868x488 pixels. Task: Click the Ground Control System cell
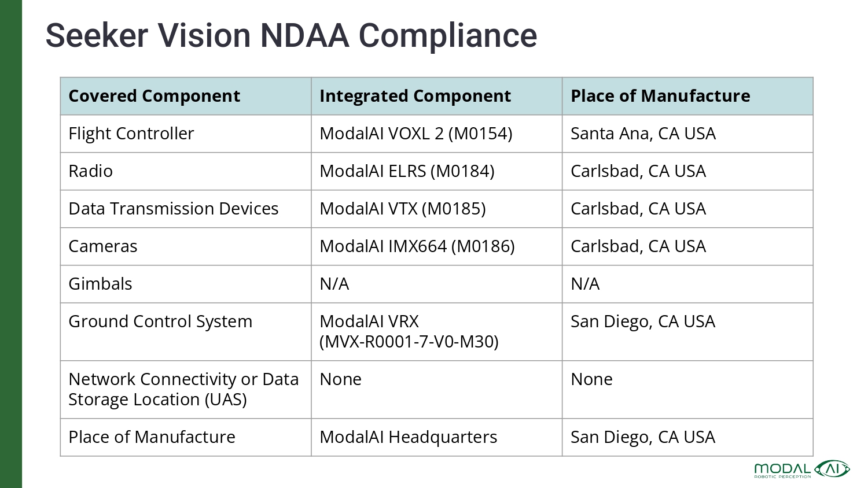(160, 321)
